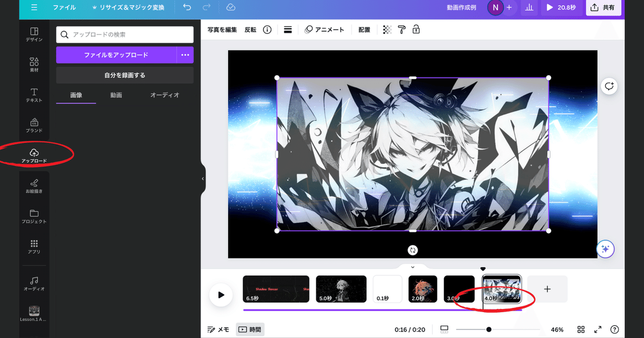Open the image info icon
This screenshot has width=644, height=338.
267,30
